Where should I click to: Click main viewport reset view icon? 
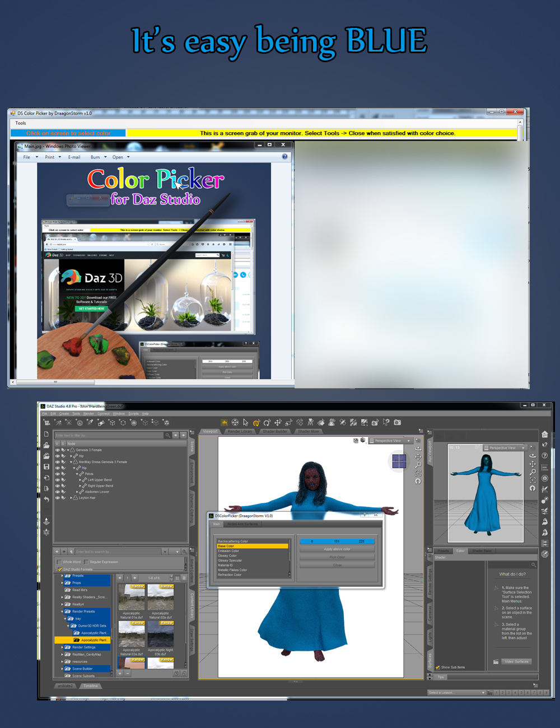418,481
